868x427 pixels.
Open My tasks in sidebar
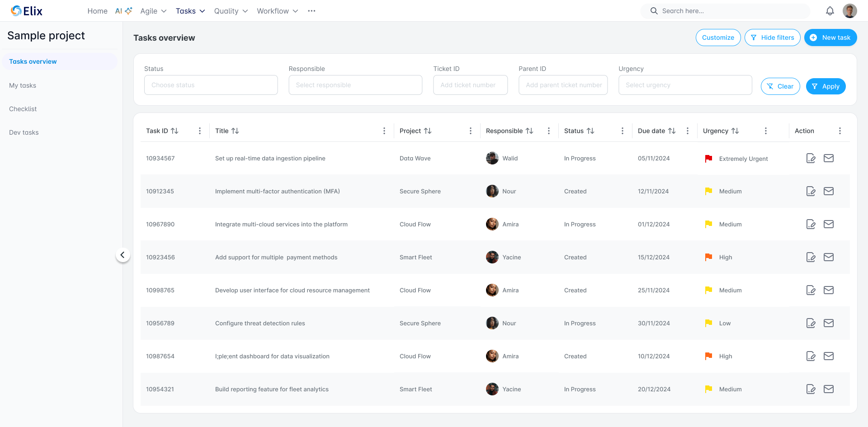point(23,85)
